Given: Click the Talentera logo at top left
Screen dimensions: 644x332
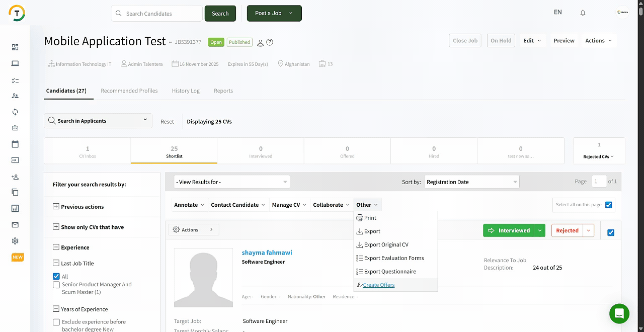Looking at the screenshot, I should 17,13.
